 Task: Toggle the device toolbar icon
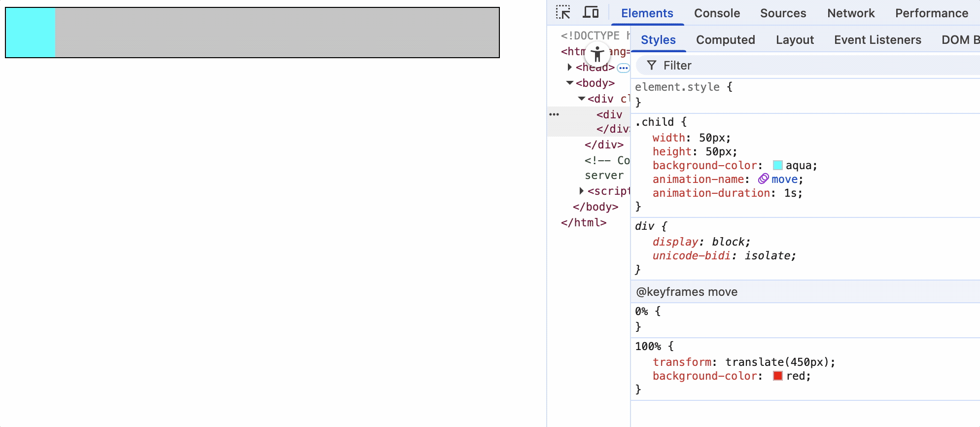(x=591, y=12)
